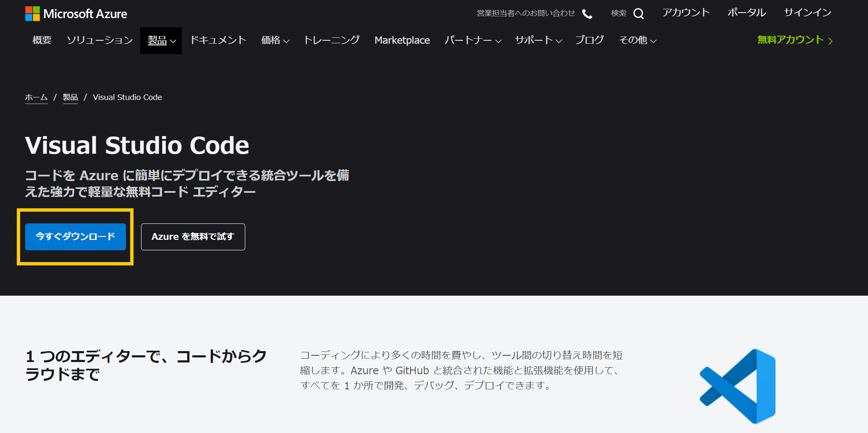Expand the 製品 dropdown menu

pos(161,40)
